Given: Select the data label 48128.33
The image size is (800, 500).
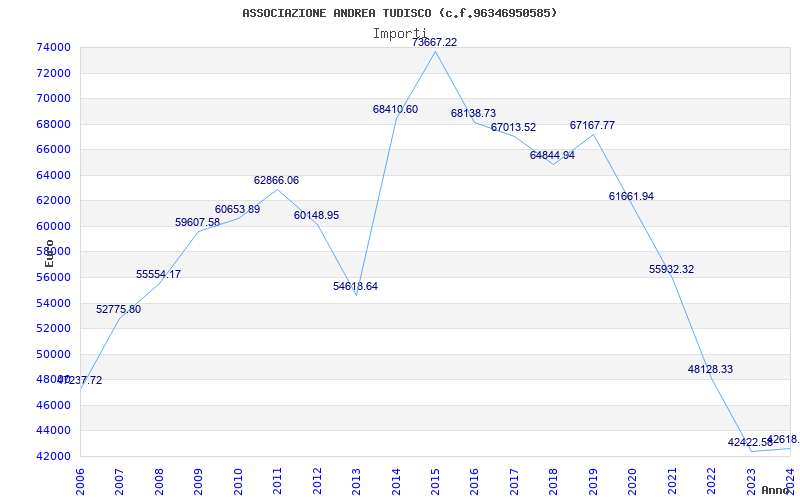Looking at the screenshot, I should point(710,369).
